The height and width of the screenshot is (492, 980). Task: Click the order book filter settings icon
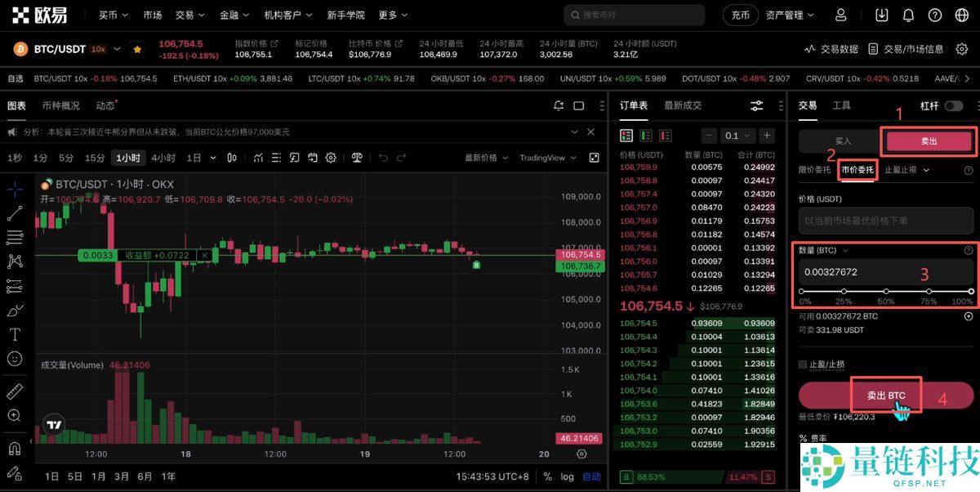757,105
